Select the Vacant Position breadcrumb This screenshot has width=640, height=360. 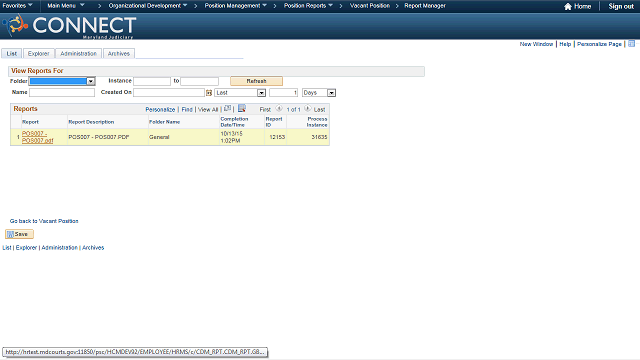click(370, 6)
